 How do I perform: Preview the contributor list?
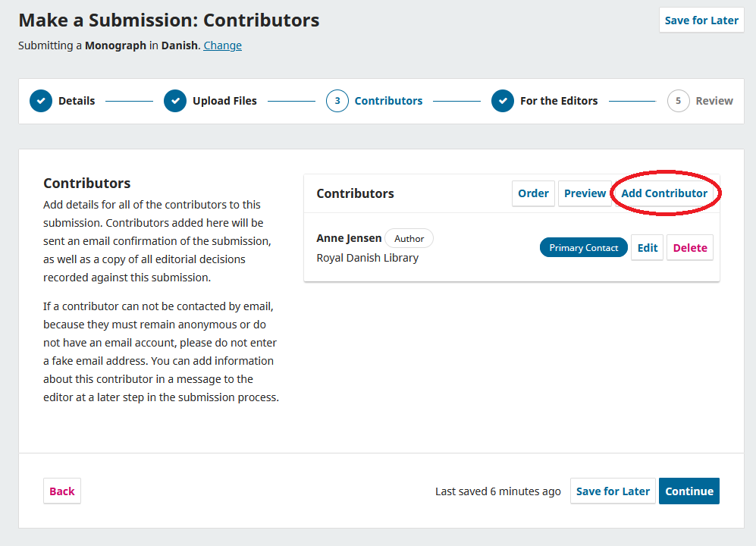(x=585, y=193)
